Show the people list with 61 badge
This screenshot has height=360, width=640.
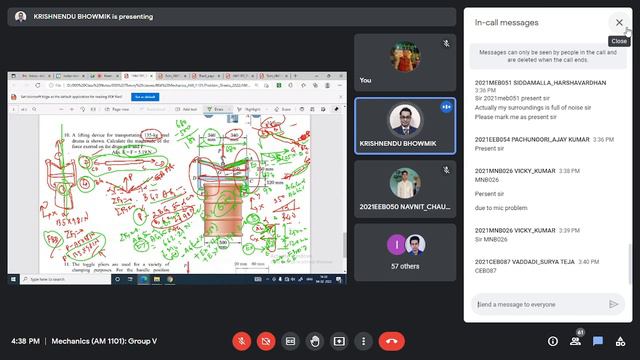pos(576,340)
